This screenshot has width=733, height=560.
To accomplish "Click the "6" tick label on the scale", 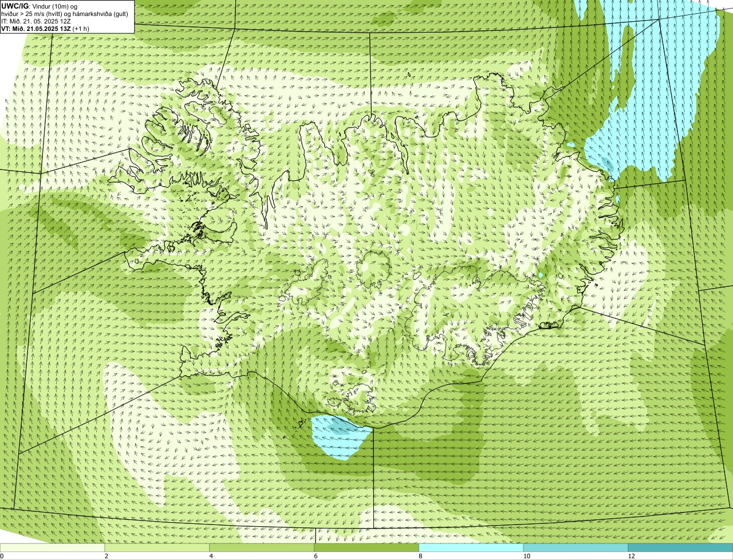I will [316, 556].
